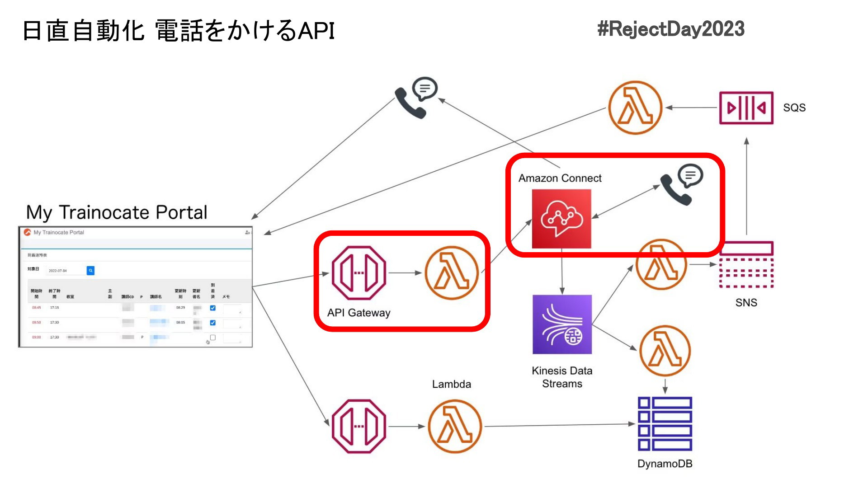Viewport: 868px width, 488px height.
Task: Click the Lambda icon pointing to SNS
Action: [x=661, y=264]
